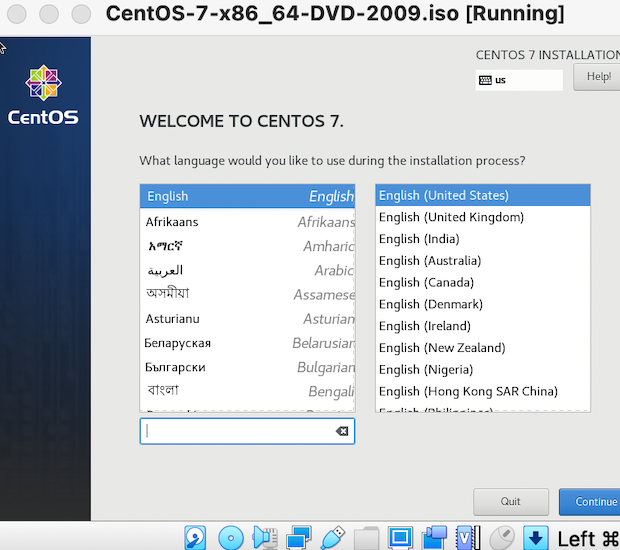Click the us keyboard layout indicator
620x550 pixels.
[x=519, y=80]
